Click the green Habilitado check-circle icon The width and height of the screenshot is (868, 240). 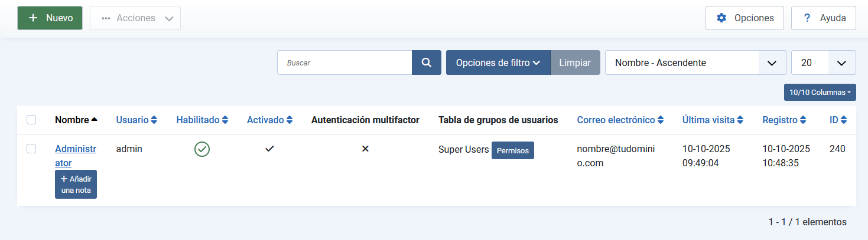pyautogui.click(x=202, y=150)
